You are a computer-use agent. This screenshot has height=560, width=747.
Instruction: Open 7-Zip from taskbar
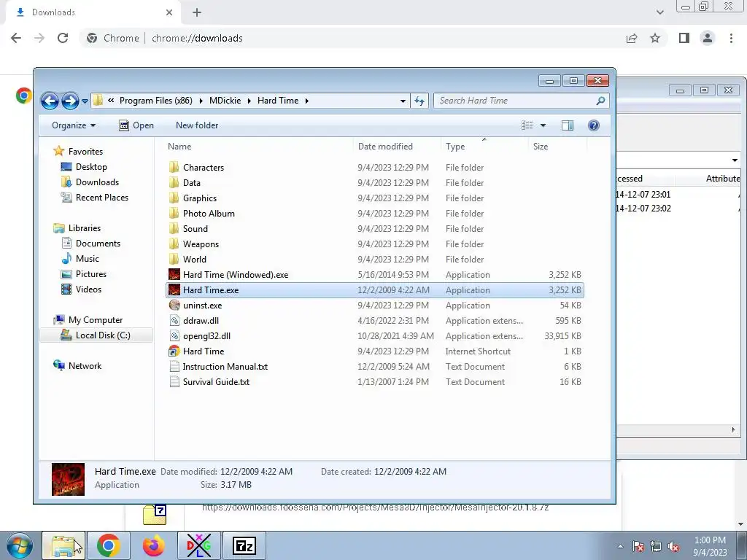pos(244,545)
